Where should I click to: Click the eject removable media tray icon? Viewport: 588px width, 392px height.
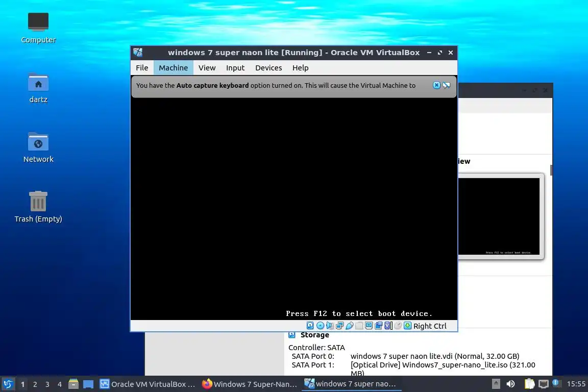[496, 384]
